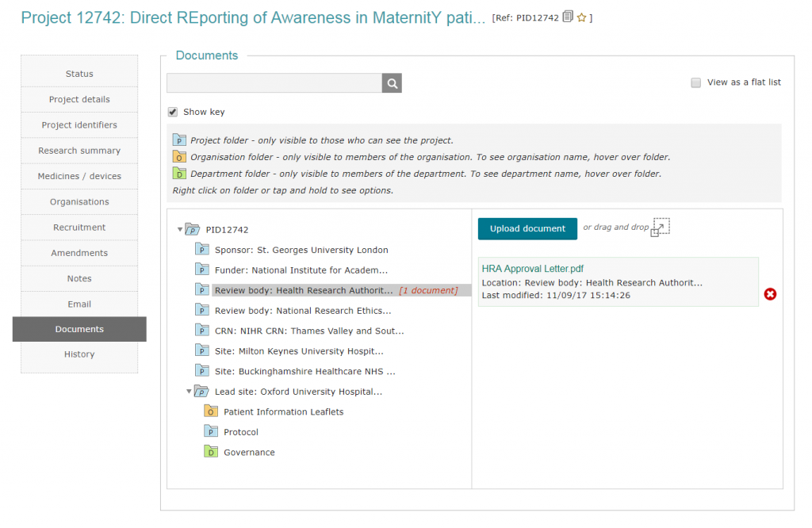Click the documents search input field
812x528 pixels.
(x=274, y=82)
